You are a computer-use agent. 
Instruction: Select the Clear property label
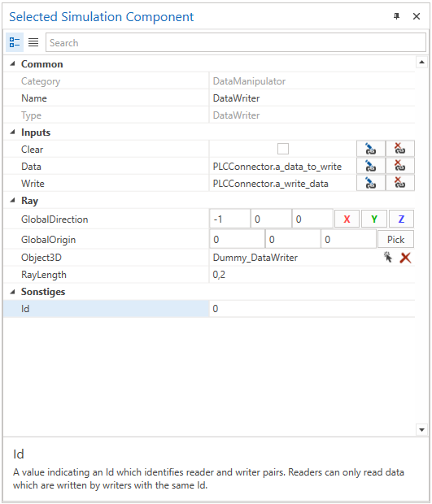click(x=32, y=149)
